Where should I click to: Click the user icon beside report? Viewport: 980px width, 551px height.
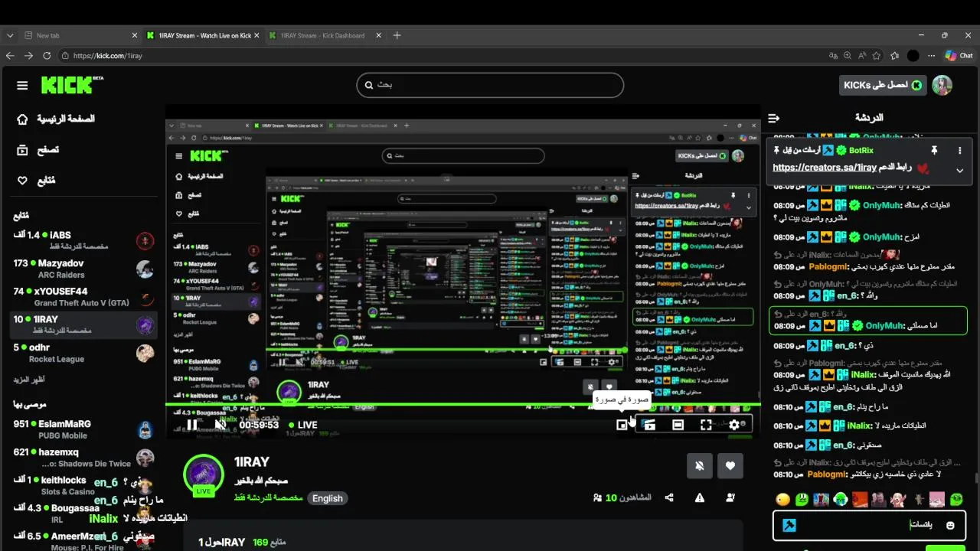point(730,497)
